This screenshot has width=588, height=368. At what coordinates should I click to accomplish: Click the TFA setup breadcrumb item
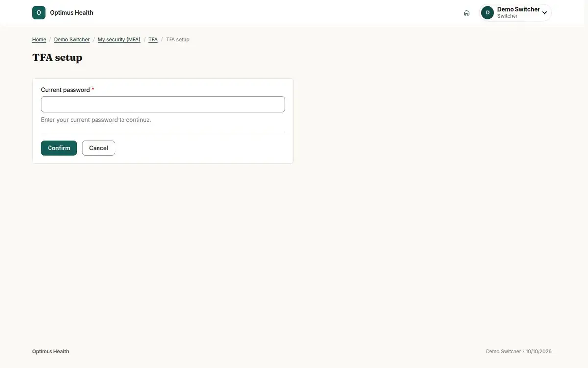(177, 40)
